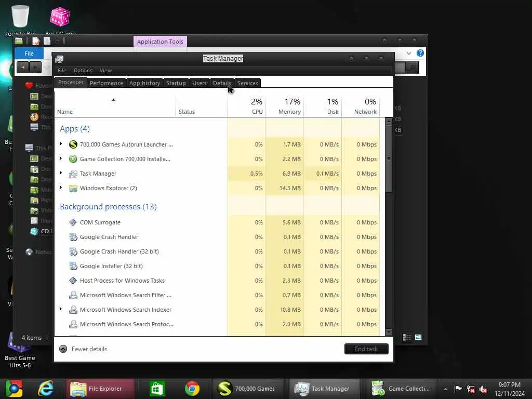Click the Microsoft Windows Search Protocol icon
The image size is (532, 399).
click(73, 324)
